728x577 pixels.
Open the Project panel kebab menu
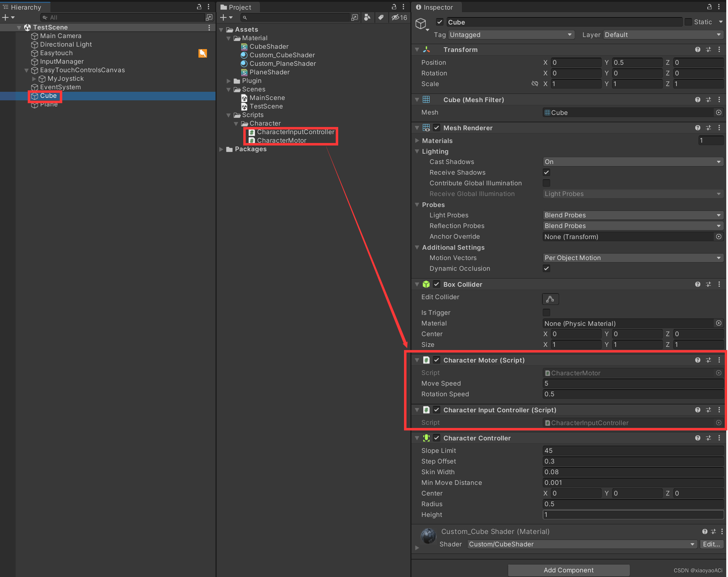pyautogui.click(x=403, y=7)
